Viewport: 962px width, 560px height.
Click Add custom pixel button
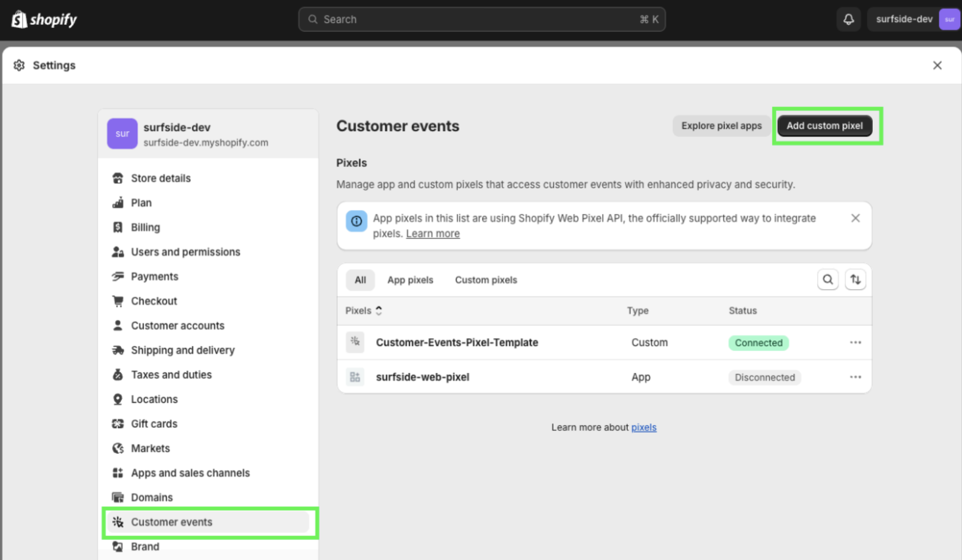click(x=825, y=126)
